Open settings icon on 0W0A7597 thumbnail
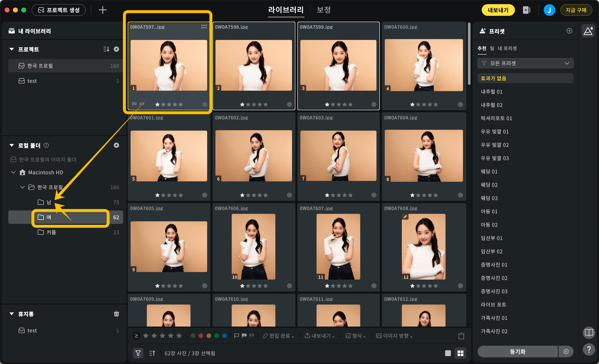Image resolution: width=599 pixels, height=364 pixels. coord(204,26)
